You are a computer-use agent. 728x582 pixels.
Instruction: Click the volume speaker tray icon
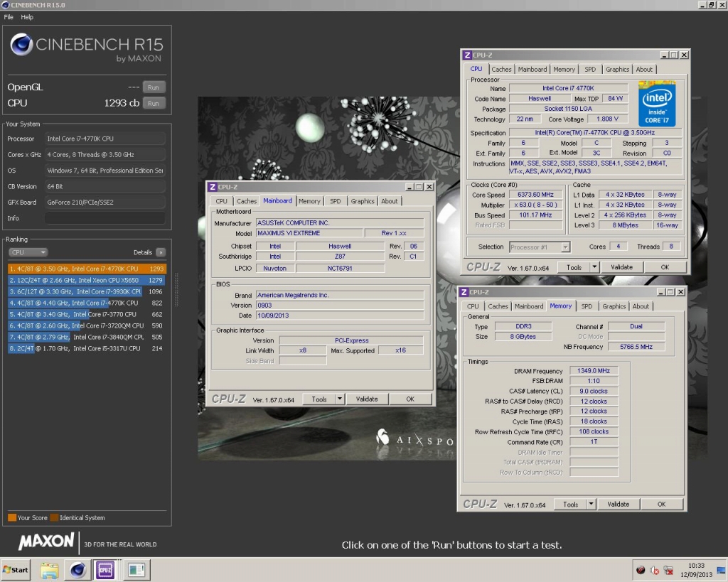[654, 569]
